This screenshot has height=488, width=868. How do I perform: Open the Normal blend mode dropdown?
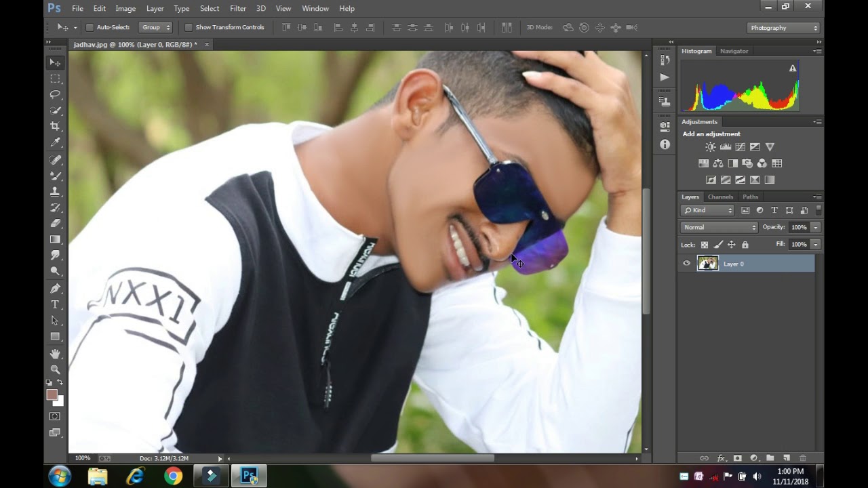click(719, 227)
